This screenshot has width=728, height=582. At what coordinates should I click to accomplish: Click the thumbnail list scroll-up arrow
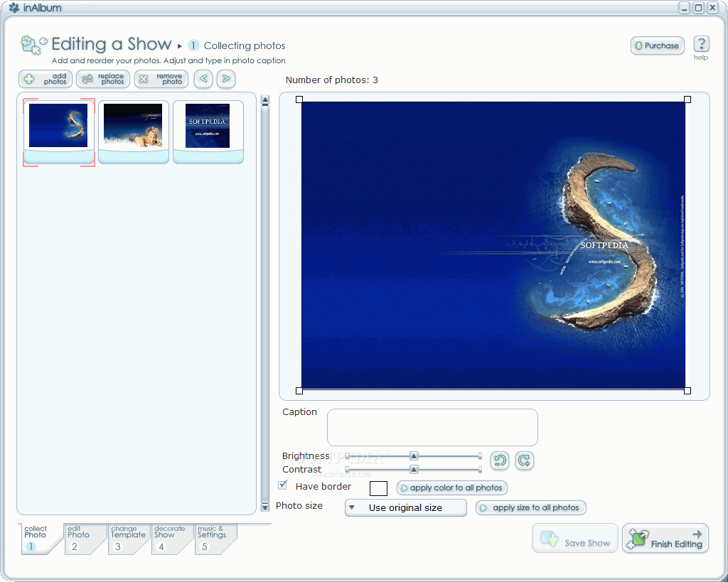(265, 99)
